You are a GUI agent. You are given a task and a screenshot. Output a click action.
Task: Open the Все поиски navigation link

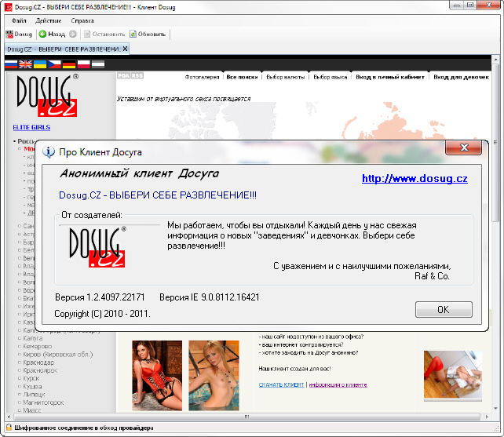coord(242,77)
